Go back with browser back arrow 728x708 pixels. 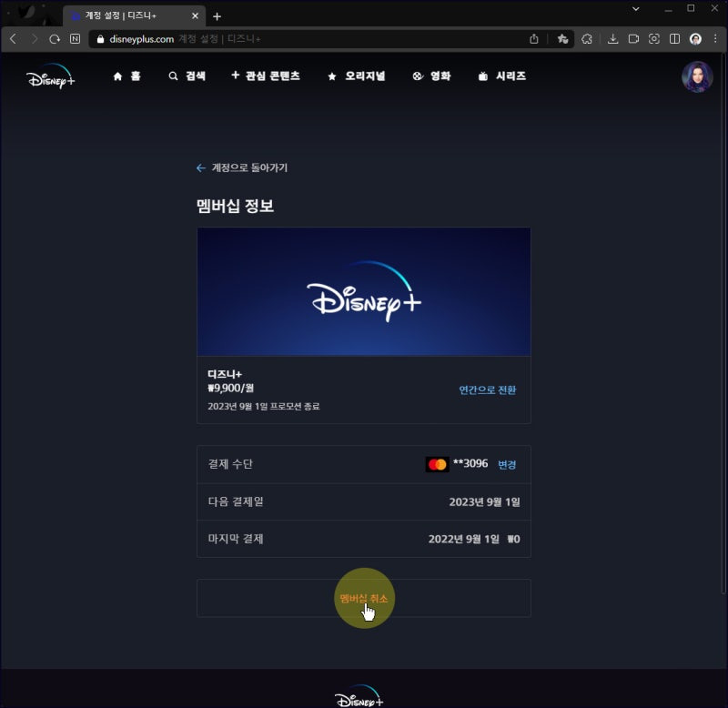[13, 39]
